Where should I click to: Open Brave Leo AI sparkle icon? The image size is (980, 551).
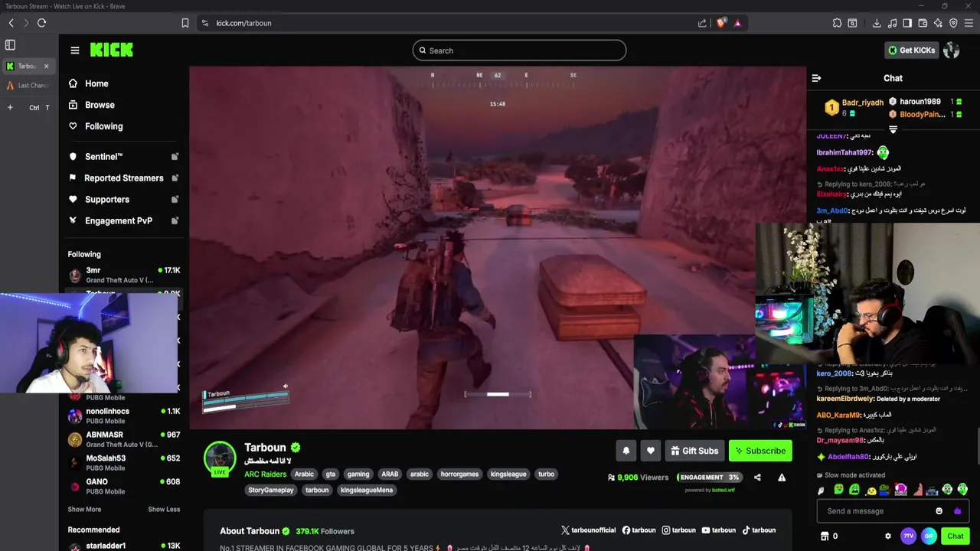pyautogui.click(x=938, y=23)
